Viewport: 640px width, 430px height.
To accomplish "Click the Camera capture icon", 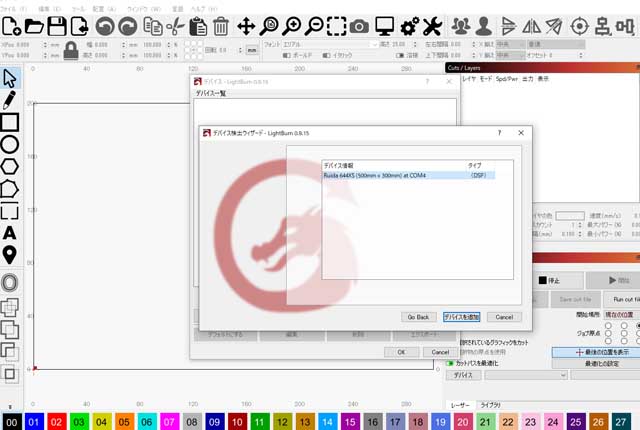I will click(360, 27).
